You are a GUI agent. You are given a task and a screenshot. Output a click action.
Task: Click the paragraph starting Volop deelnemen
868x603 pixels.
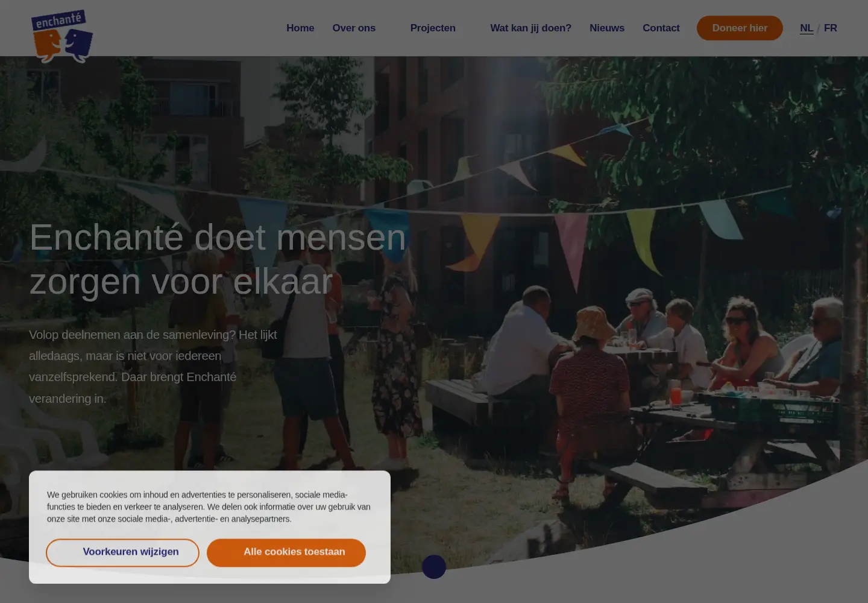[153, 367]
